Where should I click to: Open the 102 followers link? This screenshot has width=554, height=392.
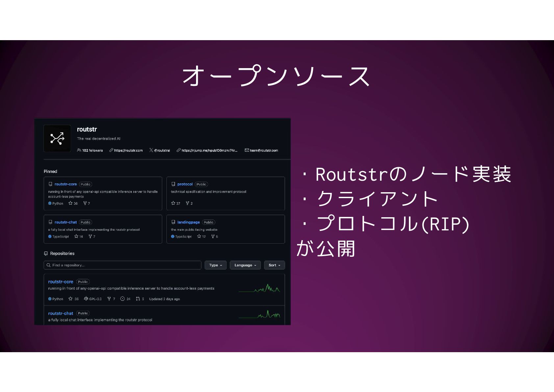[92, 150]
